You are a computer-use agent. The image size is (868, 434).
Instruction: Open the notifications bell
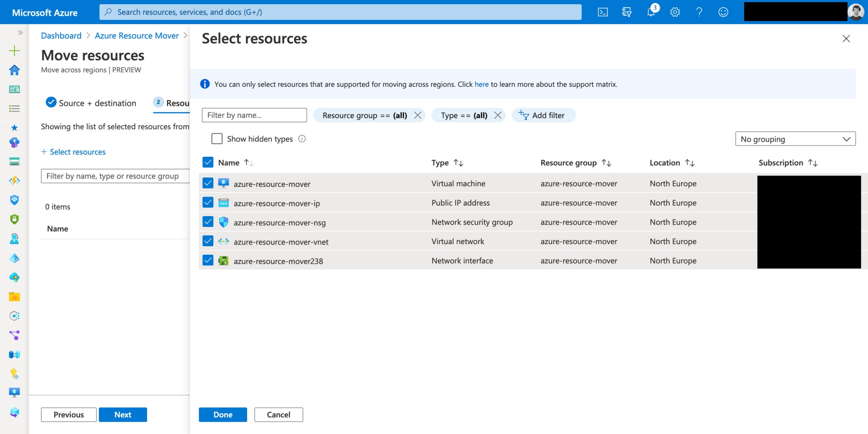click(651, 12)
